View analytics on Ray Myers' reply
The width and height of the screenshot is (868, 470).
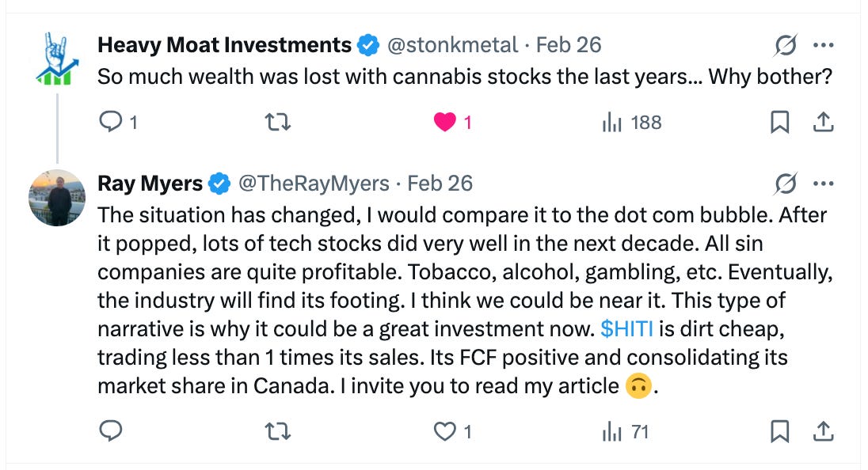pyautogui.click(x=615, y=432)
